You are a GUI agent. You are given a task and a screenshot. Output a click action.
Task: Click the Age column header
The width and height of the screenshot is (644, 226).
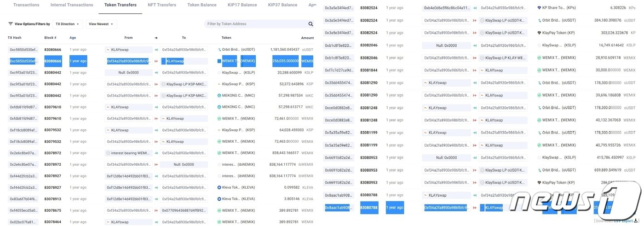tap(73, 38)
